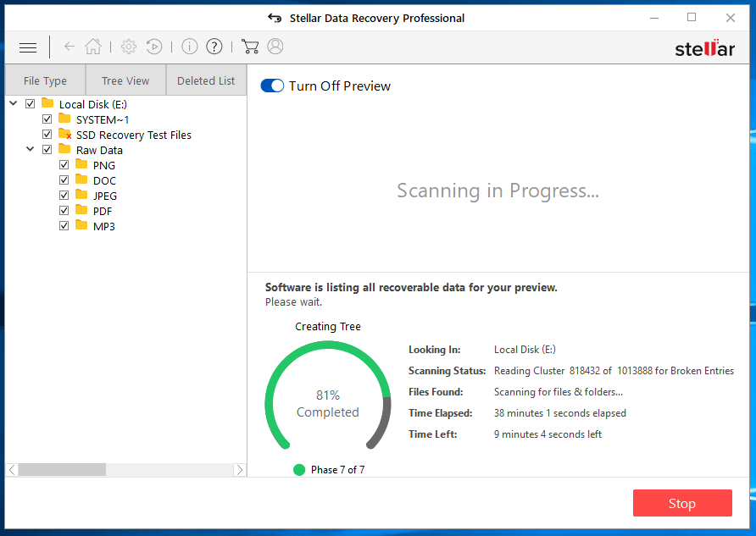Click the tree panel horizontal scrollbar thumb

(x=62, y=470)
